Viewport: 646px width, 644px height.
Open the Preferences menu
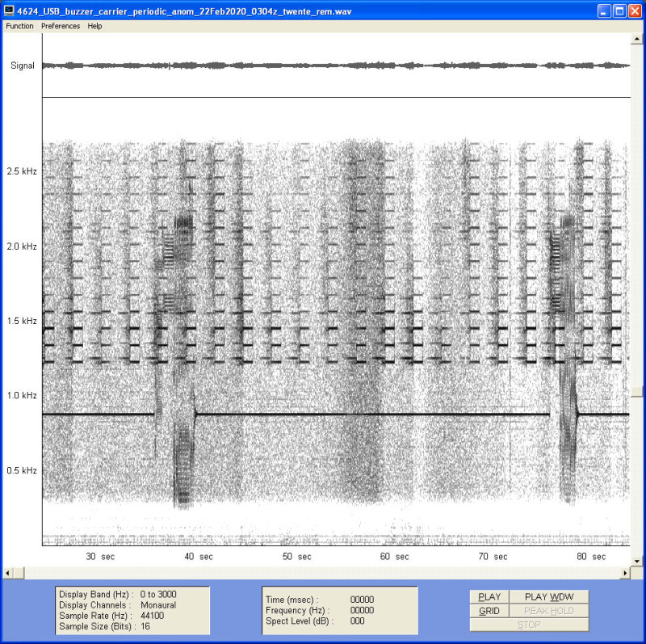coord(61,26)
